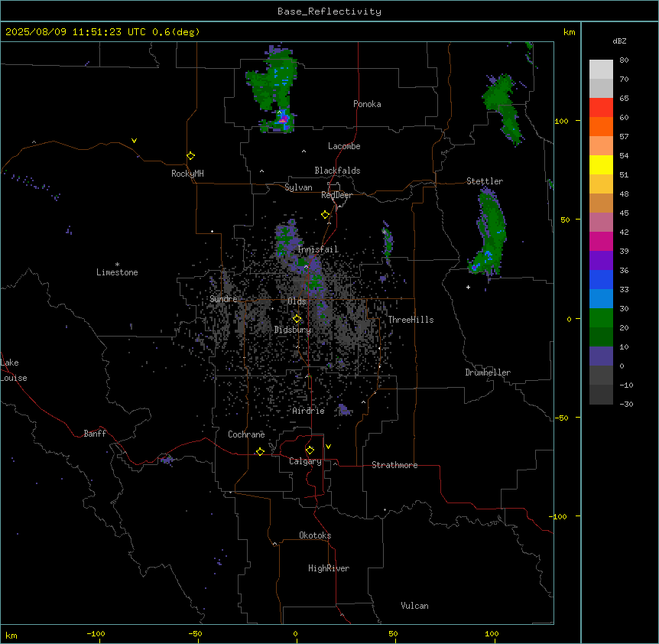Click the ThreeHills label
This screenshot has height=644, width=659.
(x=411, y=320)
